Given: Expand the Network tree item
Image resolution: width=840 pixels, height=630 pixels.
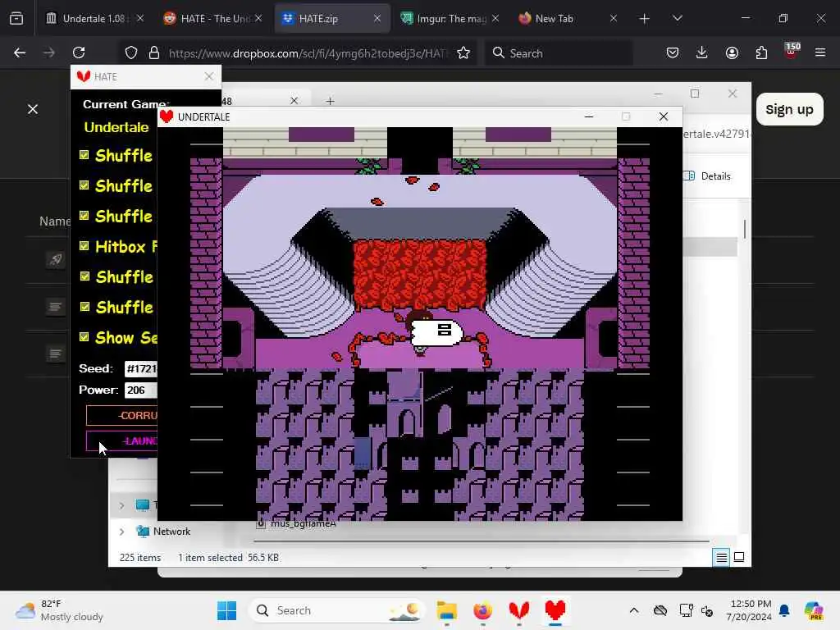Looking at the screenshot, I should (121, 532).
